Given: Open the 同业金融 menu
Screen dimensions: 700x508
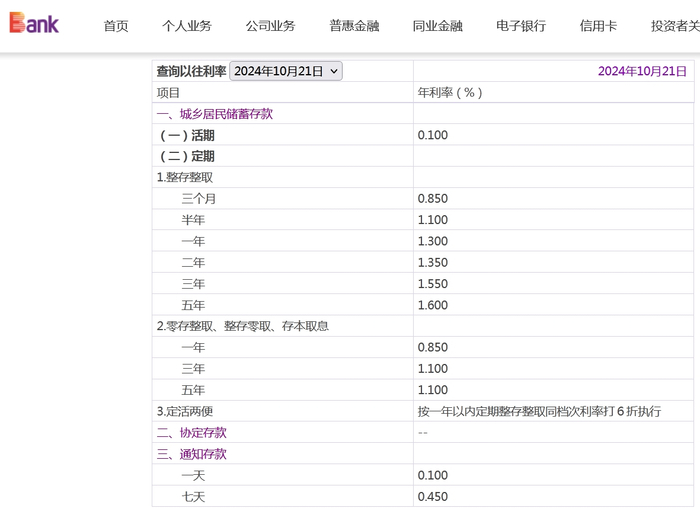Looking at the screenshot, I should click(438, 26).
